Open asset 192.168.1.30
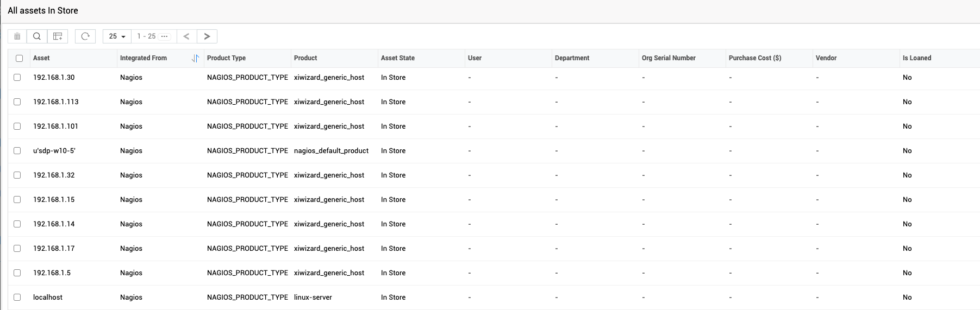The image size is (980, 310). point(54,78)
